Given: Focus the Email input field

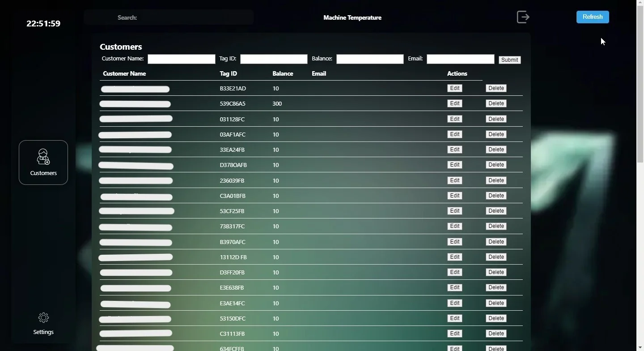Looking at the screenshot, I should click(460, 59).
